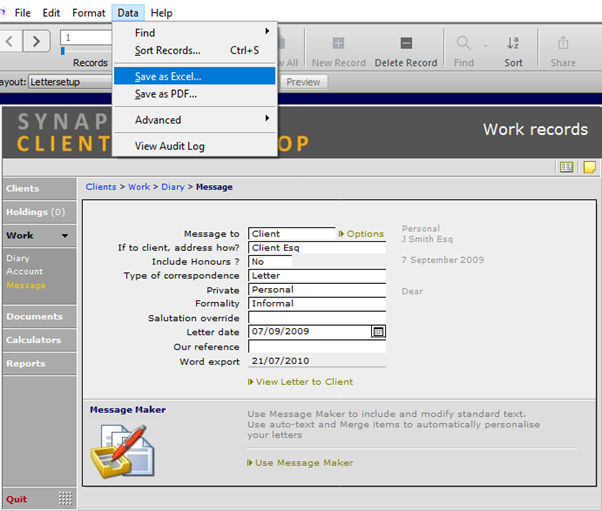Open the Layout Lettersetup dropdown
Screen dimensions: 602x511
coord(70,82)
